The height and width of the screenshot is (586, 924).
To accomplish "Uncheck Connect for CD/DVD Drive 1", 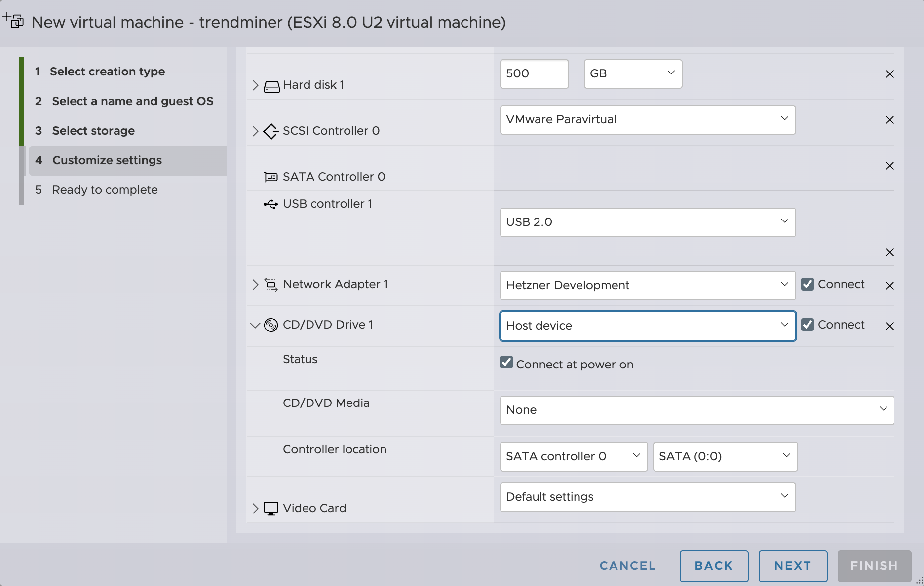I will [808, 325].
